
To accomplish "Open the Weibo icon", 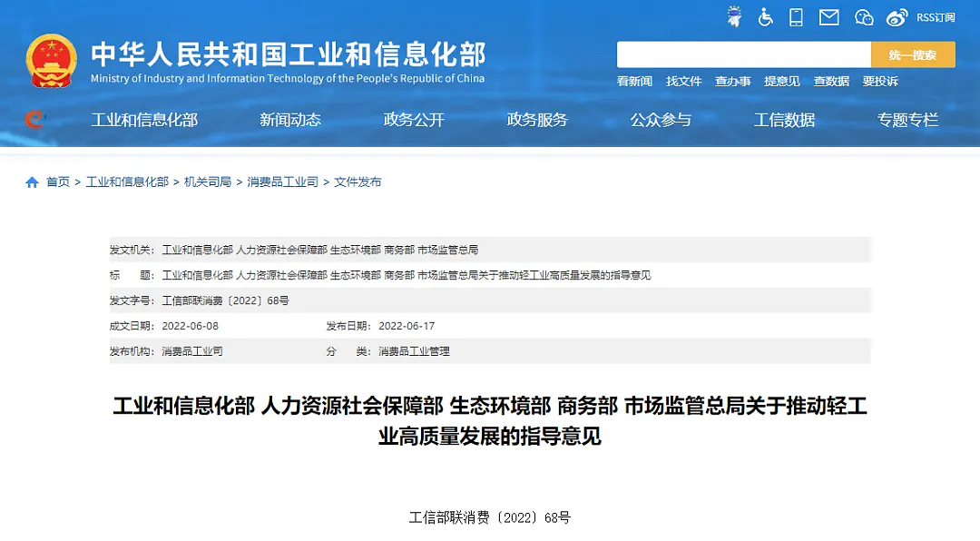I will click(897, 17).
